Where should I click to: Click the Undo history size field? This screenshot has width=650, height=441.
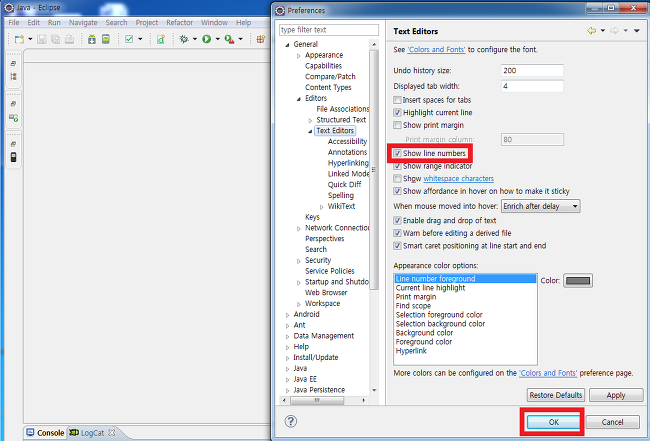click(x=532, y=70)
